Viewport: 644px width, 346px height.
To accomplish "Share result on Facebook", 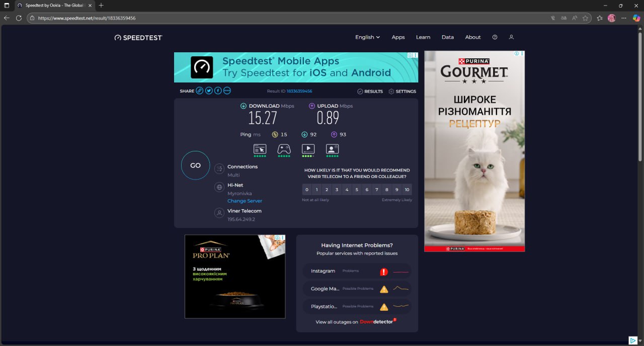I will pos(218,91).
